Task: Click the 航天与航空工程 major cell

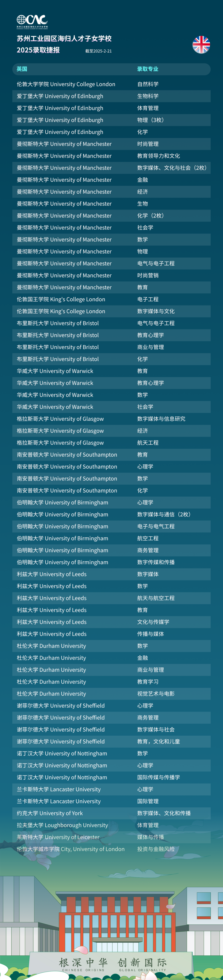Action: [x=156, y=598]
